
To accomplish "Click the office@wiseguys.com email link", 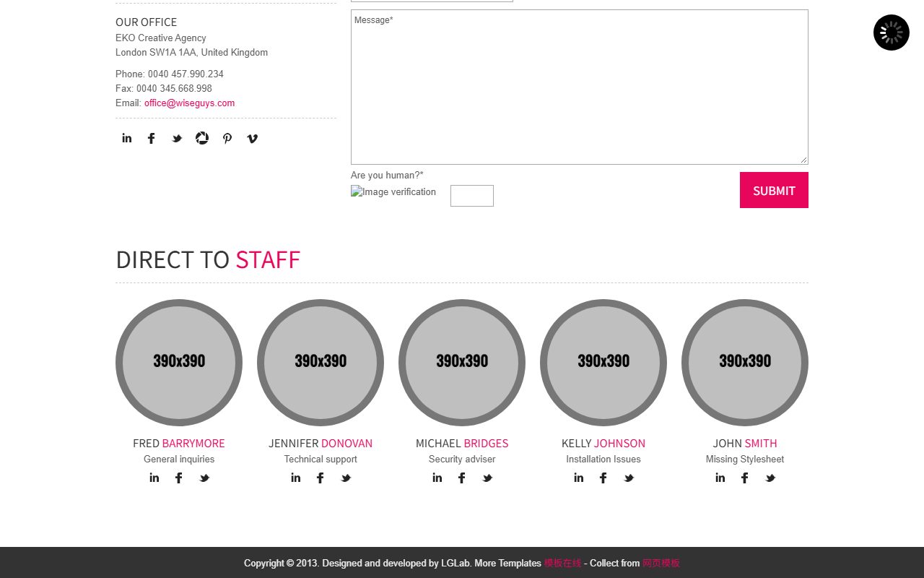I will click(189, 103).
